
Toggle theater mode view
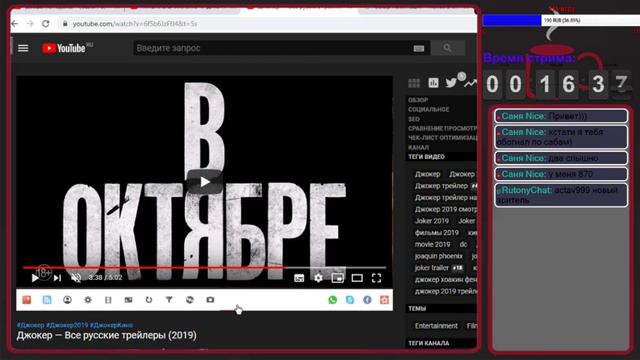(357, 278)
